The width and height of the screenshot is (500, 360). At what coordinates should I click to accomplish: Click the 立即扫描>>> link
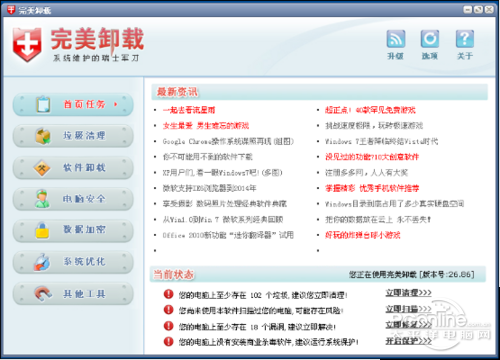click(x=408, y=309)
